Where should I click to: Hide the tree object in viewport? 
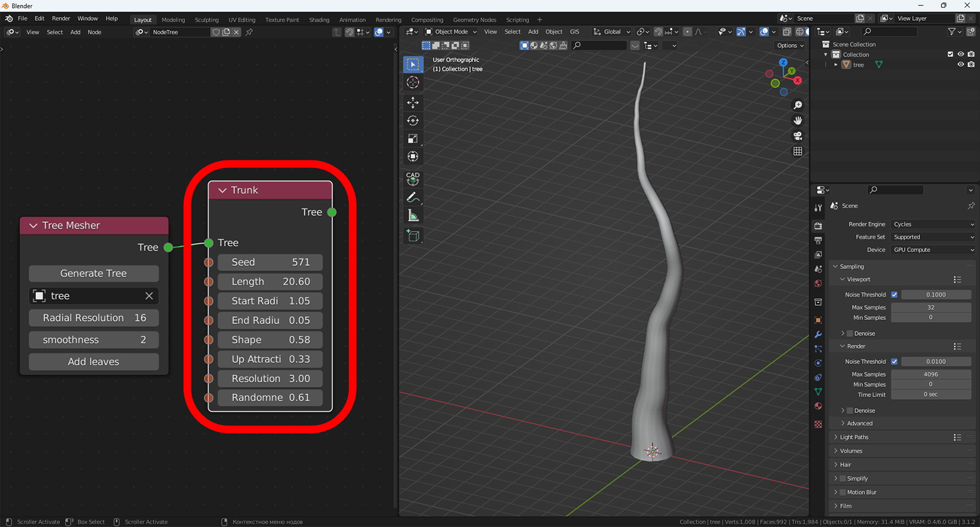point(960,65)
